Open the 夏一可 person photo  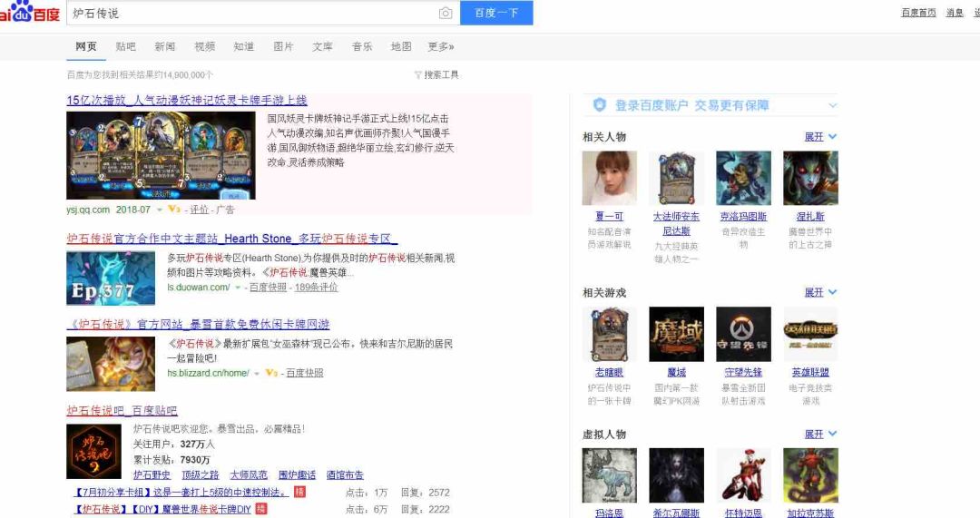610,178
